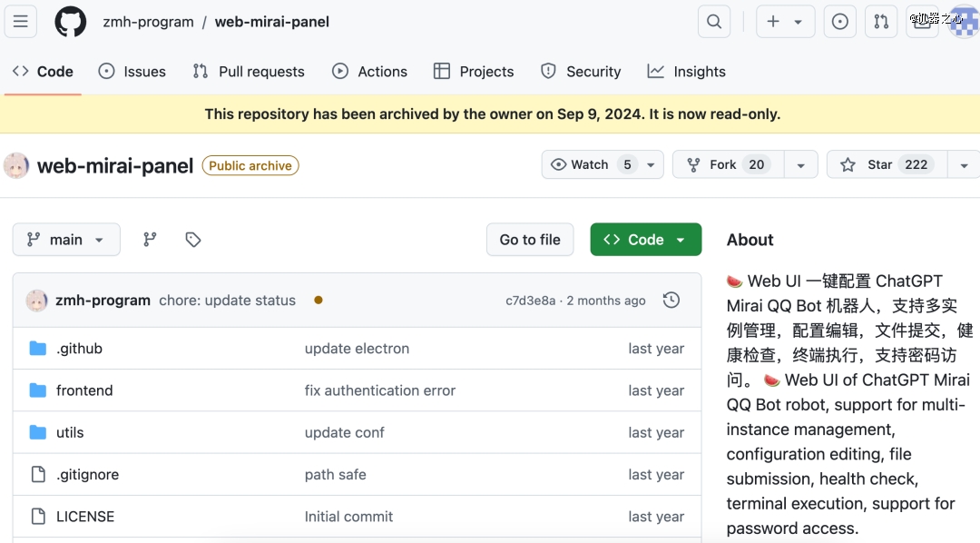Image resolution: width=980 pixels, height=543 pixels.
Task: Open the Insights tab
Action: 686,72
